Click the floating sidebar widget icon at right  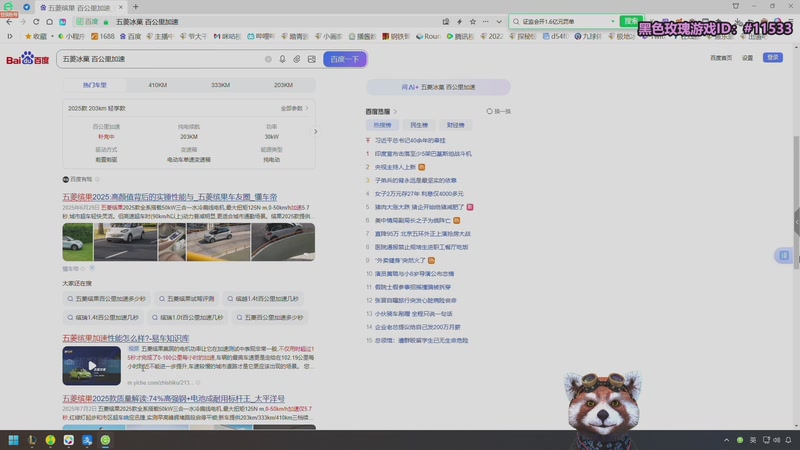tap(784, 255)
